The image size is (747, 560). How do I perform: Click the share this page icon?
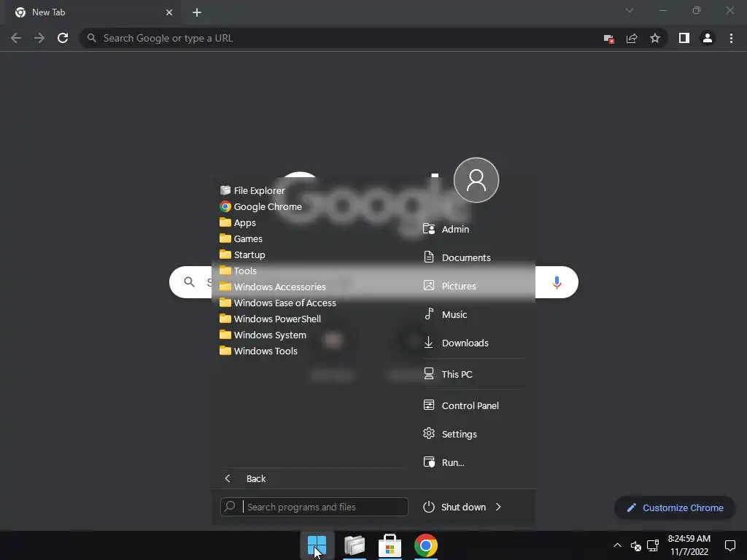click(x=632, y=38)
